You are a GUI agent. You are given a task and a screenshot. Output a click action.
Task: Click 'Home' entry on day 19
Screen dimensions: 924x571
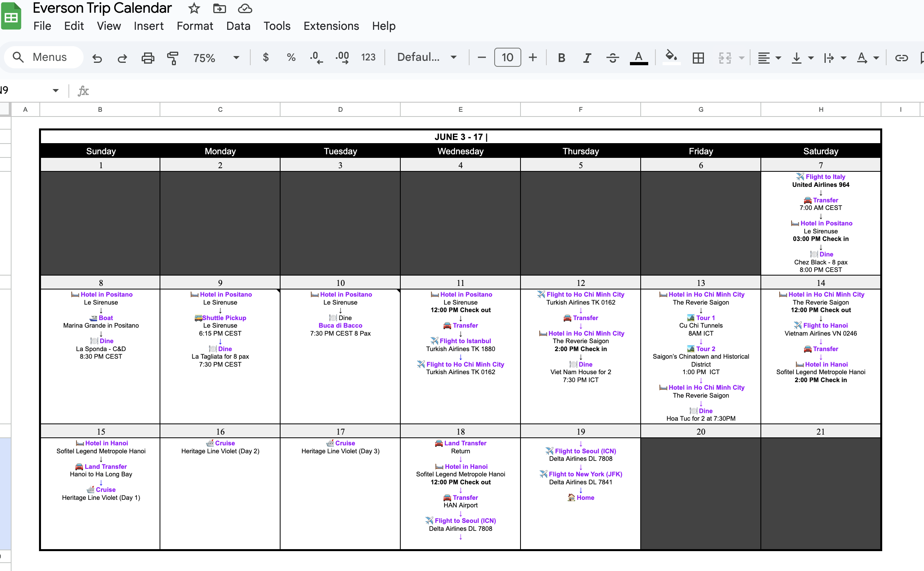pos(585,497)
